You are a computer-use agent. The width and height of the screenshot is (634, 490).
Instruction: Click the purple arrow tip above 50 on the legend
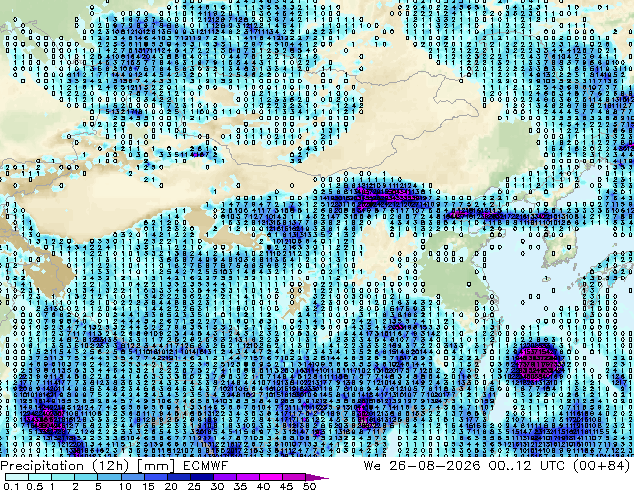(317, 478)
